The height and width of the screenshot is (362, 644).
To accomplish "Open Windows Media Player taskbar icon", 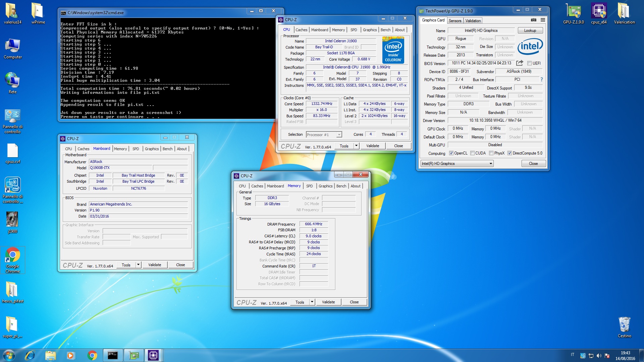I will (x=70, y=355).
